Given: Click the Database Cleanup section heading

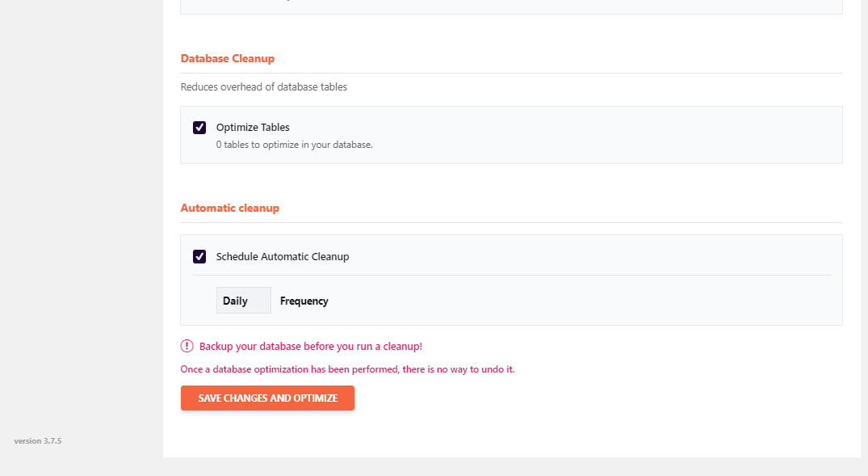Looking at the screenshot, I should pos(228,59).
